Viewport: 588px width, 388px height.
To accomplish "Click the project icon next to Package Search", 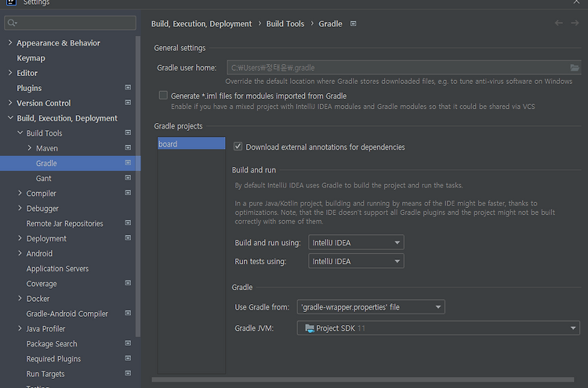I will (128, 343).
